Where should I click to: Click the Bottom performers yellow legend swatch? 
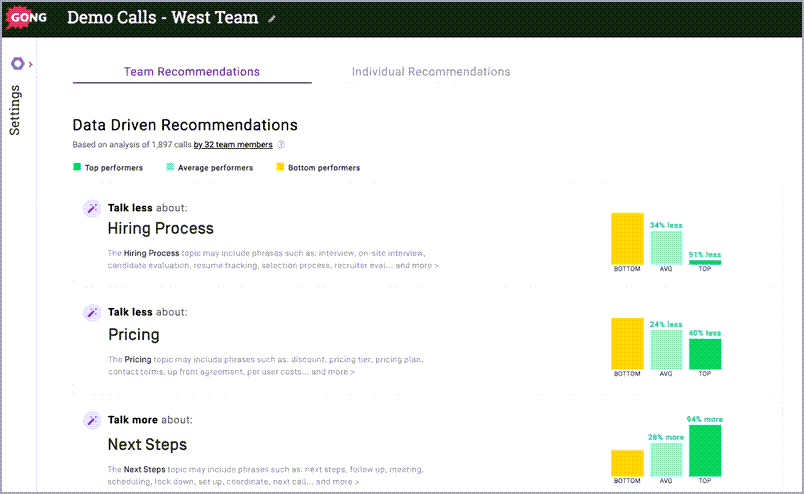pos(279,168)
